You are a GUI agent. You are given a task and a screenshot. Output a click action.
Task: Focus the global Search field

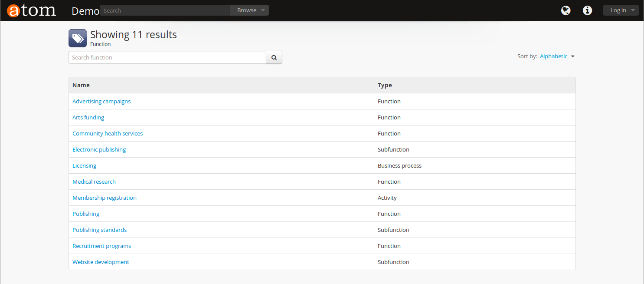165,10
